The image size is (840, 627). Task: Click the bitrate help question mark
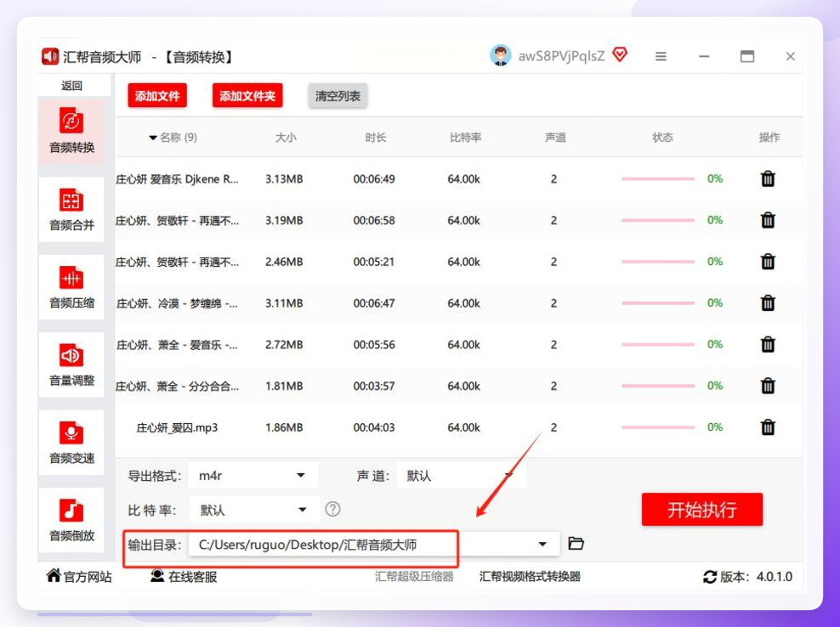click(332, 509)
